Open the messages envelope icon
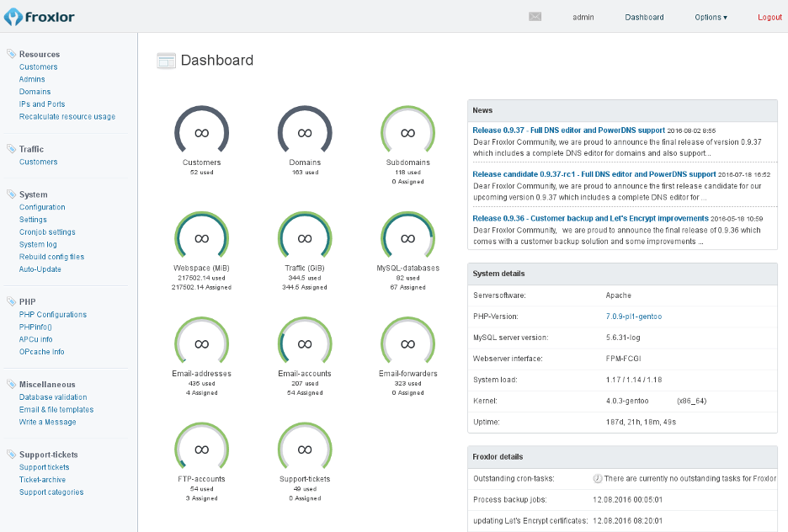Viewport: 788px width, 532px height. pos(535,17)
